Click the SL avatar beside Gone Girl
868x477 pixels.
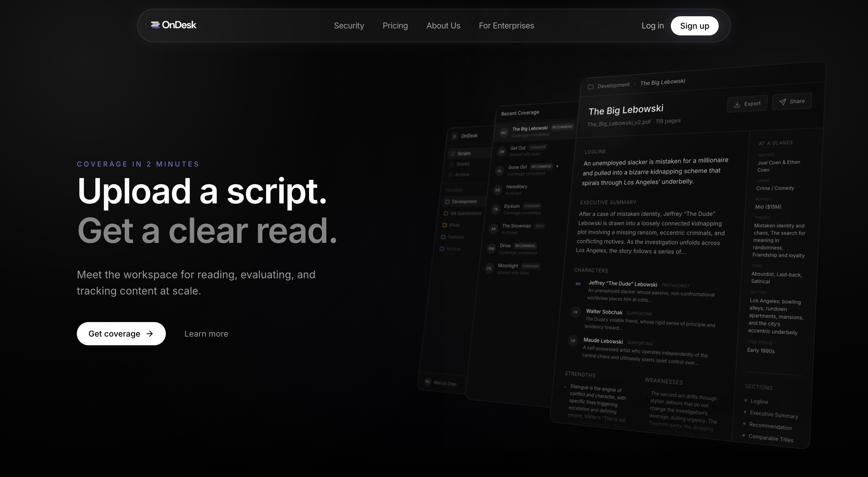pos(499,171)
